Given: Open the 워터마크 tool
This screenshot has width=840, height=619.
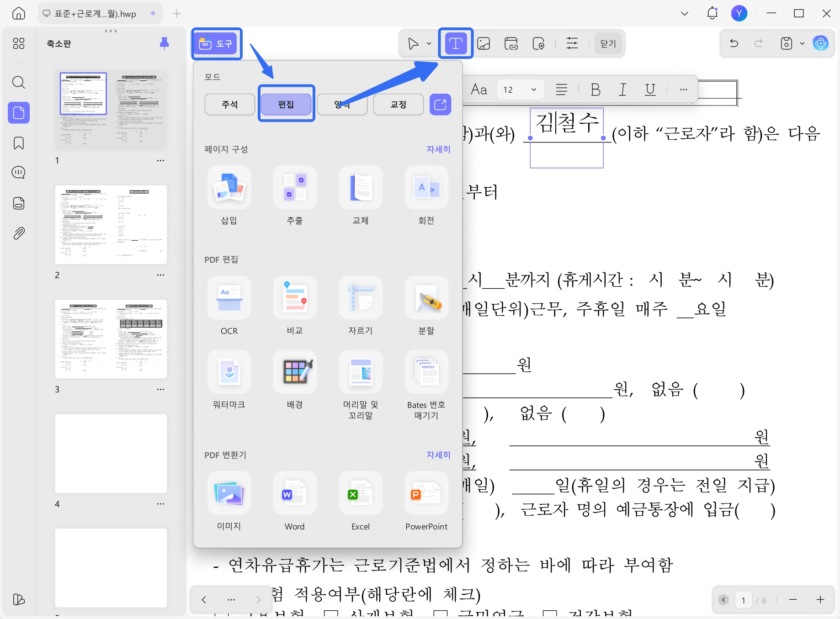Looking at the screenshot, I should [x=229, y=381].
